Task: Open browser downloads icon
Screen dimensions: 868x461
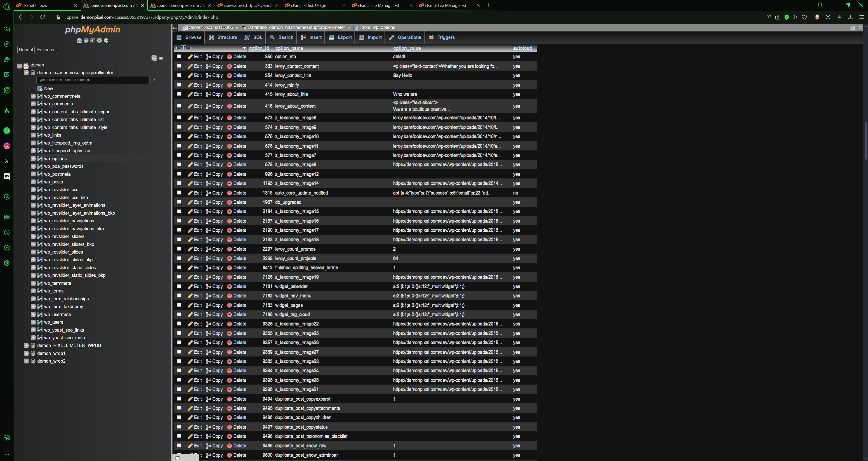Action: coord(850,17)
